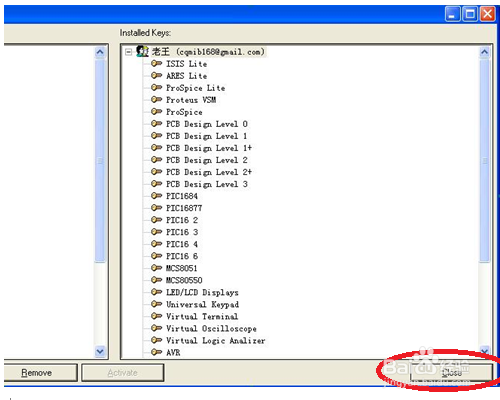Click the user icon beside 老王
The width and height of the screenshot is (500, 400).
coord(142,51)
